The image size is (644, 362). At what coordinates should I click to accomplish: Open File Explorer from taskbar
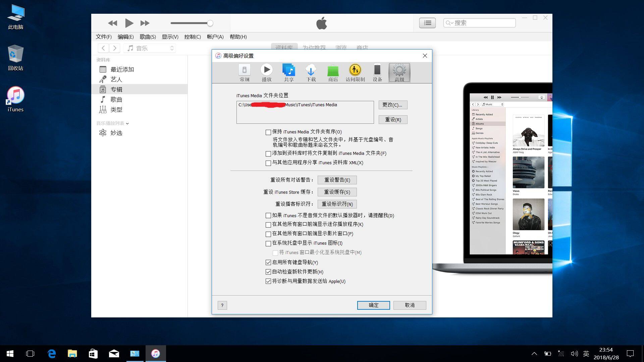(72, 354)
